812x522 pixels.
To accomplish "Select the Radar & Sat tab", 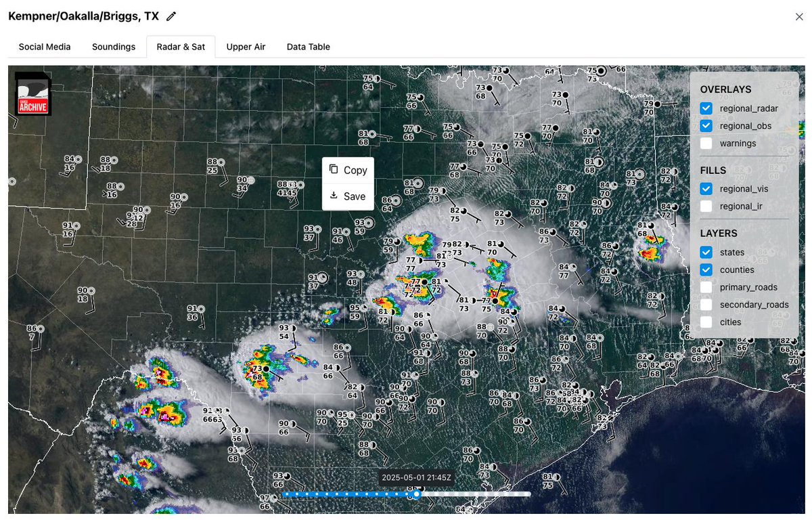I will tap(181, 47).
